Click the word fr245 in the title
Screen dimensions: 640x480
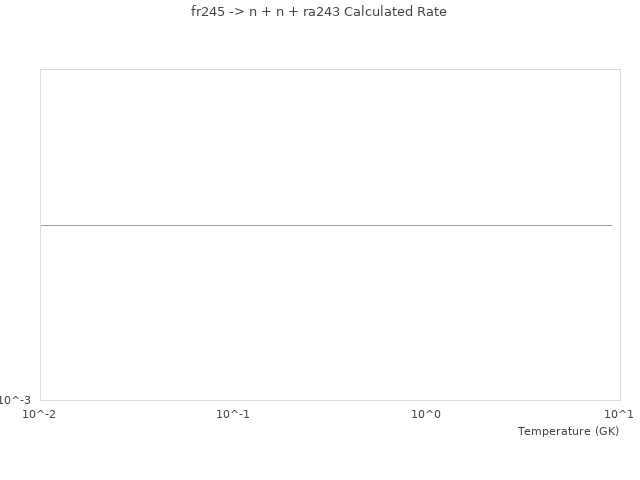(207, 12)
